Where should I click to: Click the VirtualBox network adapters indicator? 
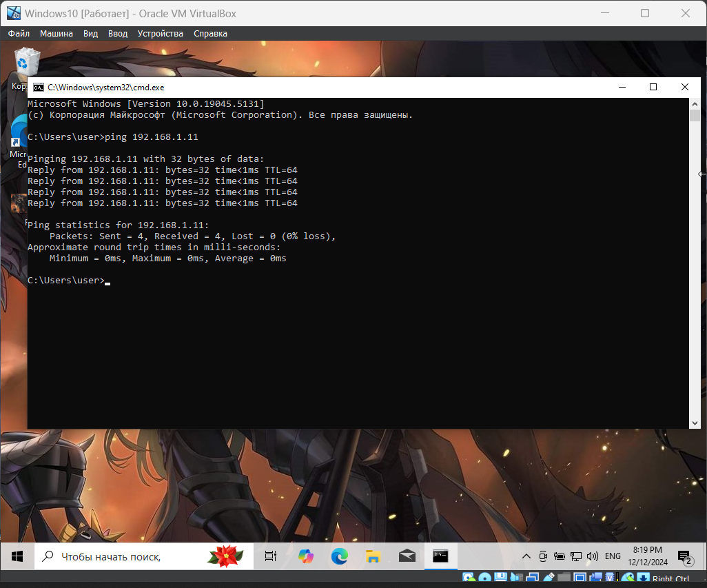point(533,578)
